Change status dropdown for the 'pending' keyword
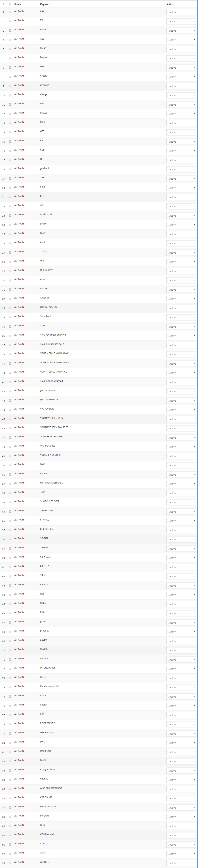 point(181,86)
